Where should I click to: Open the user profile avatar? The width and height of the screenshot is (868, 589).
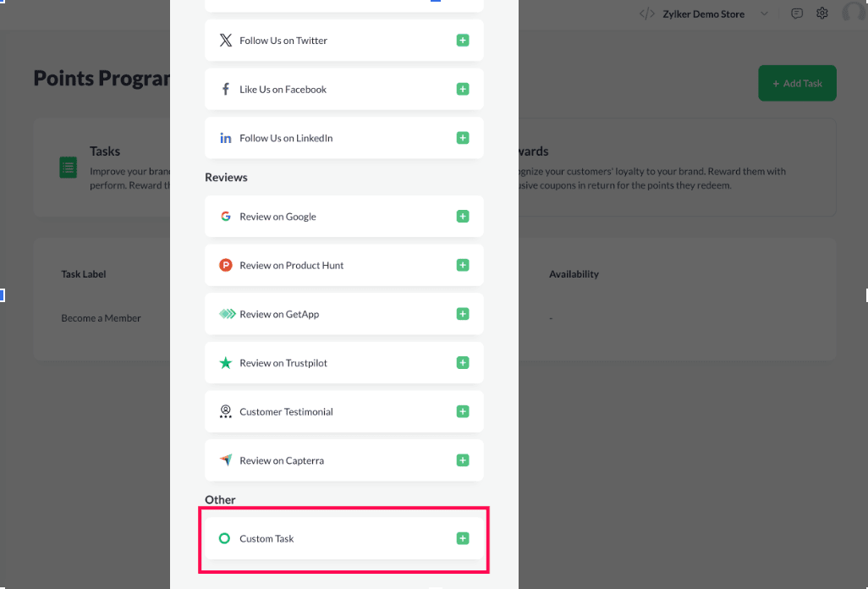pos(854,12)
